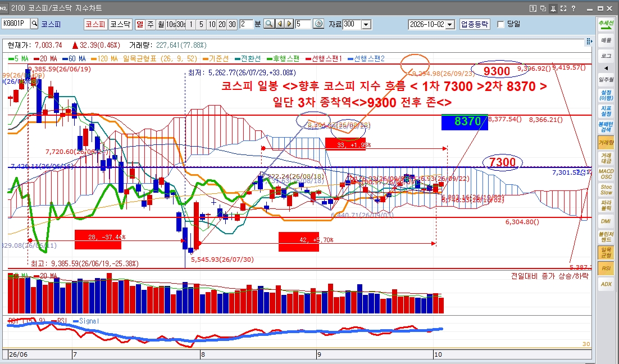Select the 추세선 trendline tool
The image size is (619, 364).
(606, 25)
